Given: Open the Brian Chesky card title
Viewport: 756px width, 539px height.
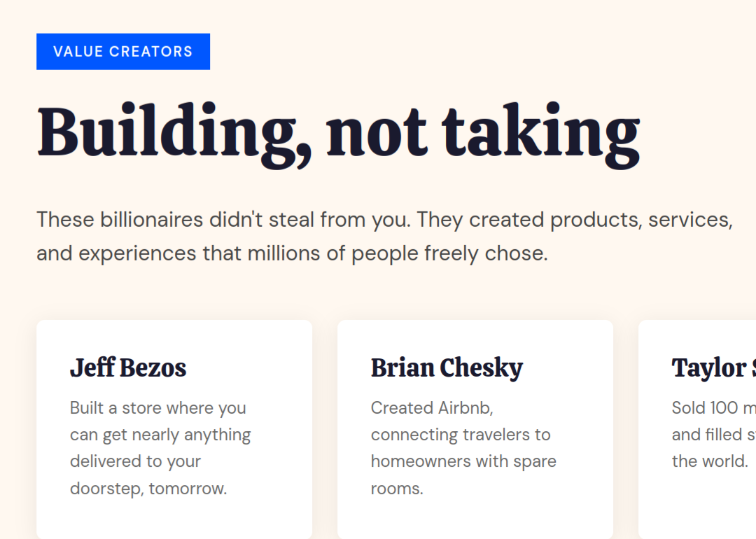Looking at the screenshot, I should 447,367.
